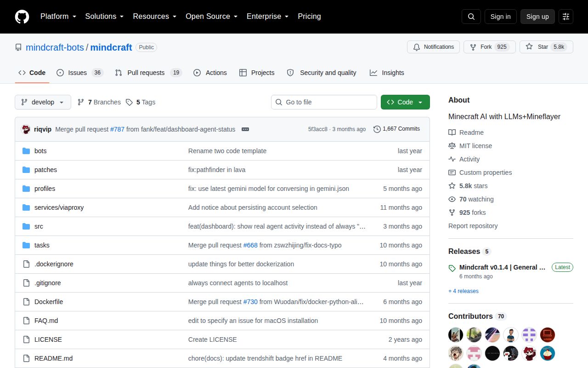
Task: Switch to the Actions tab
Action: [210, 73]
